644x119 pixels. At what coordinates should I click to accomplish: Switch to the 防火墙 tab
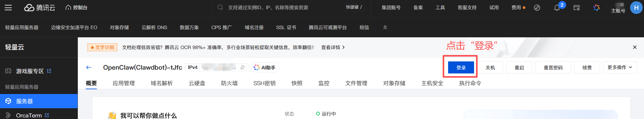[229, 83]
